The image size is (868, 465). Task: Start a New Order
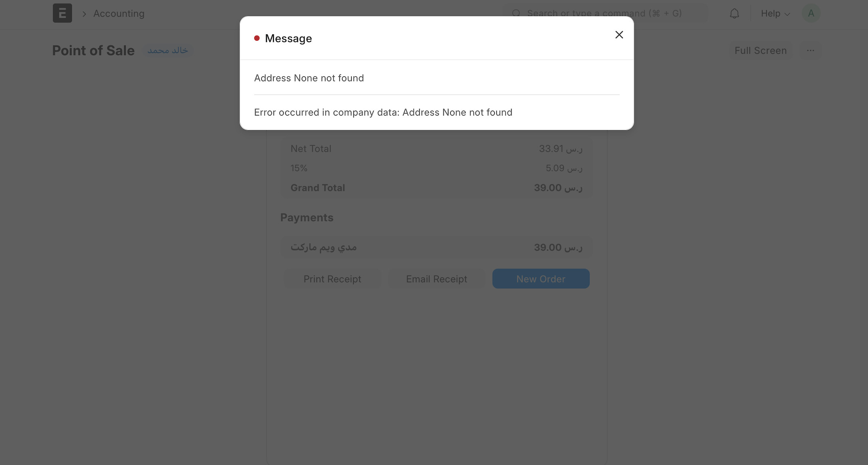pyautogui.click(x=541, y=279)
